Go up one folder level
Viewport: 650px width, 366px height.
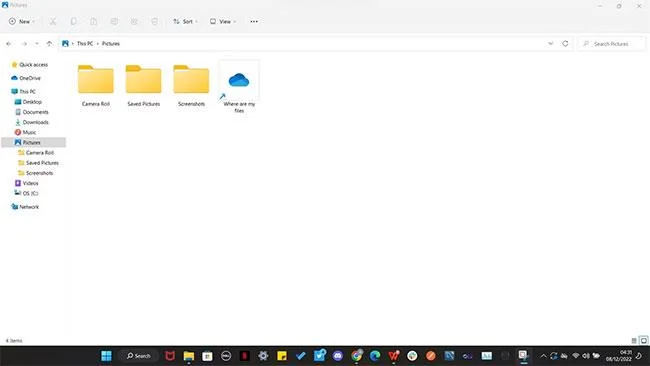click(x=49, y=44)
